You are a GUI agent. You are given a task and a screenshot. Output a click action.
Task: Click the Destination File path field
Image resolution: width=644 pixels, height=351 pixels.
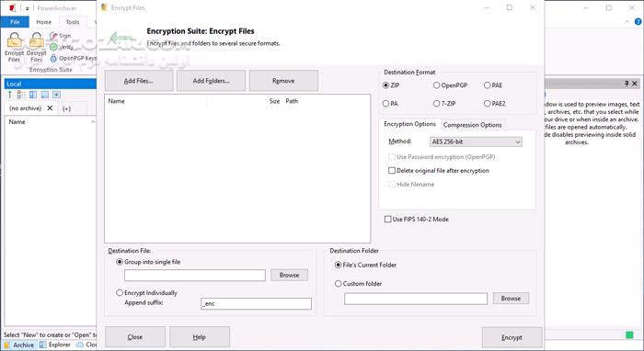[x=195, y=275]
